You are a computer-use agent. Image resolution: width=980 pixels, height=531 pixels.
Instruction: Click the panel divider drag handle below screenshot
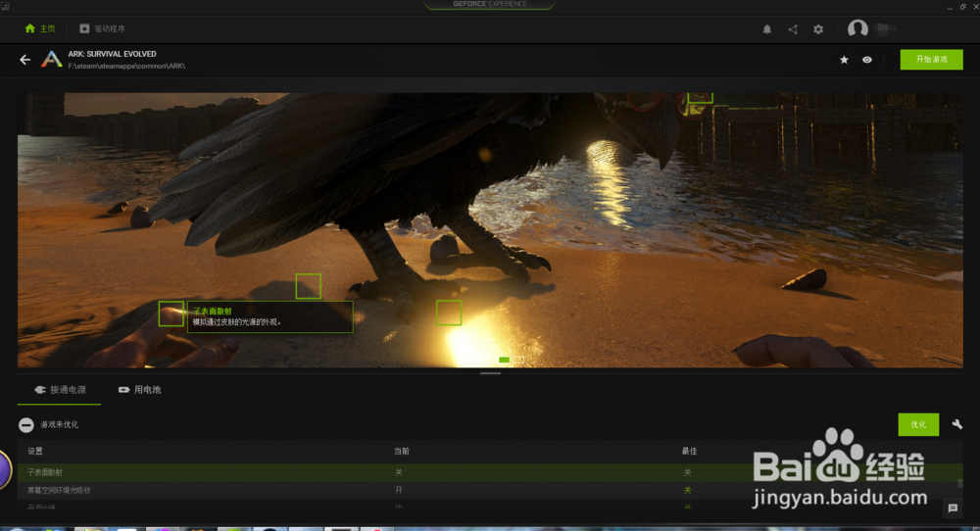point(490,373)
